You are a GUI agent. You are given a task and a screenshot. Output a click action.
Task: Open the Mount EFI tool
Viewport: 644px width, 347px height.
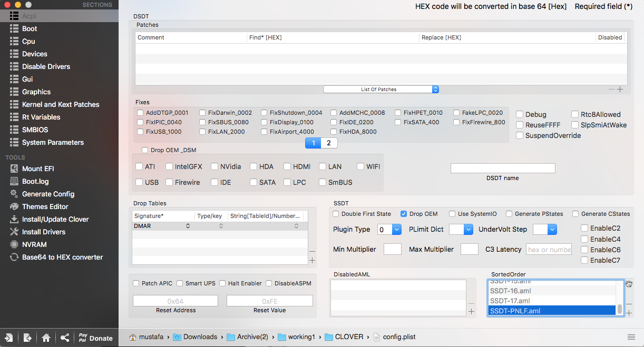[x=37, y=168]
